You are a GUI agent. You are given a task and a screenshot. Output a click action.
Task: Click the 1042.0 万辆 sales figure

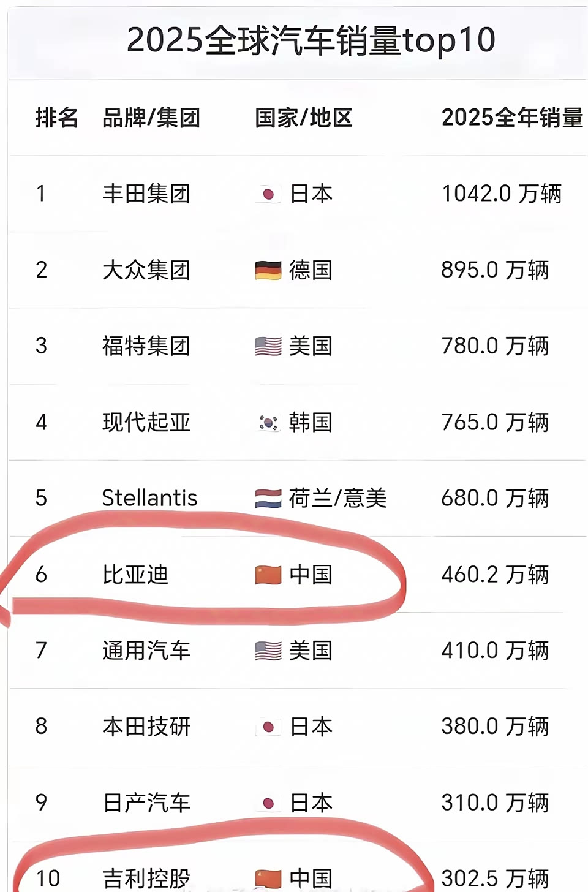coord(501,194)
